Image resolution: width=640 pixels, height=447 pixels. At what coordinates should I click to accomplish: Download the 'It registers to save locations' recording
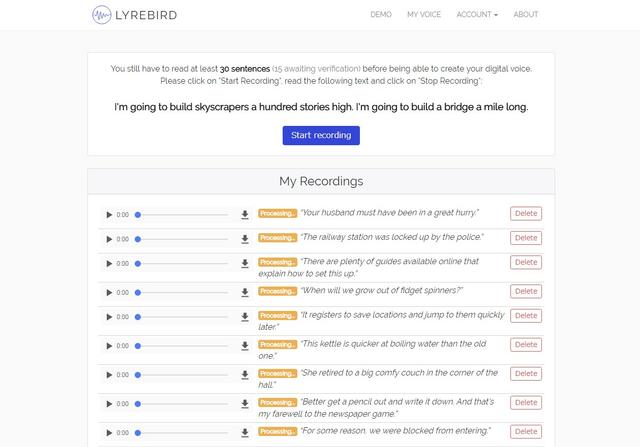(x=245, y=317)
